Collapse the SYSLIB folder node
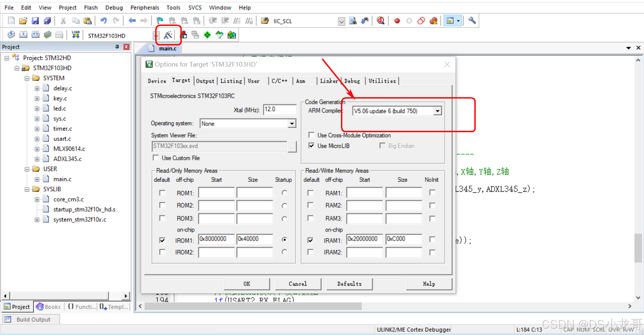The image size is (644, 335). tap(27, 189)
